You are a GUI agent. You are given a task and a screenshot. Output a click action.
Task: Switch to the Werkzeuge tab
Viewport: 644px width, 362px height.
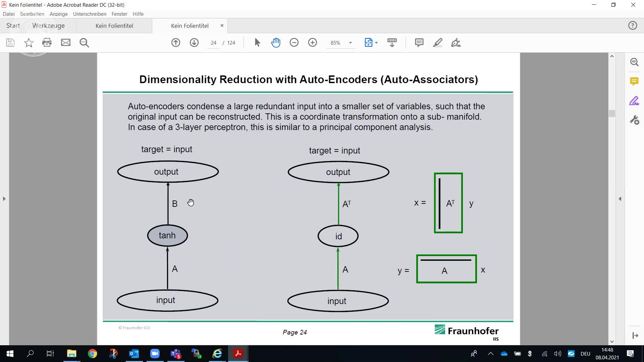(48, 26)
